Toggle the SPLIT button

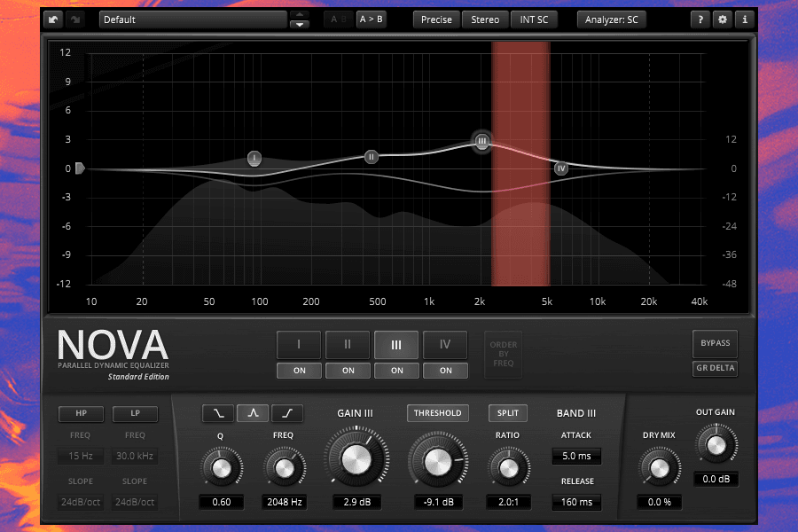(x=507, y=413)
